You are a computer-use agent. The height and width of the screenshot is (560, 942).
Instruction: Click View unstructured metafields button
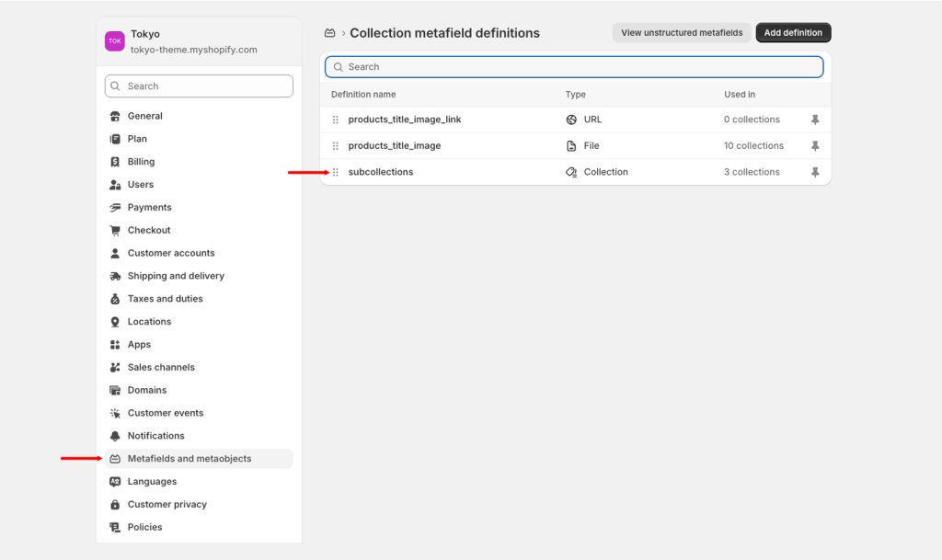(x=682, y=33)
